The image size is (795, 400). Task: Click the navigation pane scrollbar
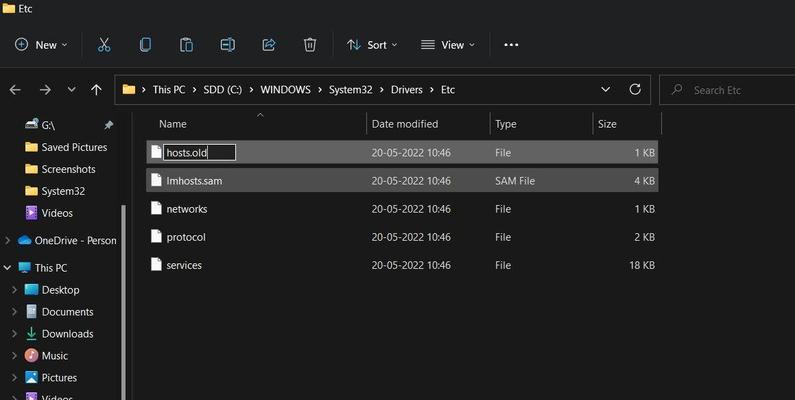[x=123, y=302]
